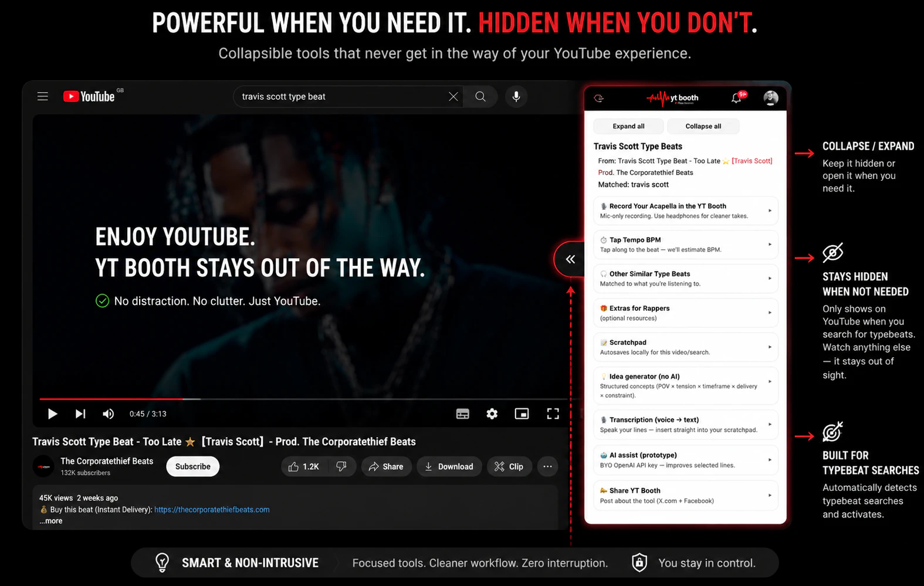This screenshot has width=924, height=586.
Task: Expand Share YT Booth section
Action: (686, 495)
